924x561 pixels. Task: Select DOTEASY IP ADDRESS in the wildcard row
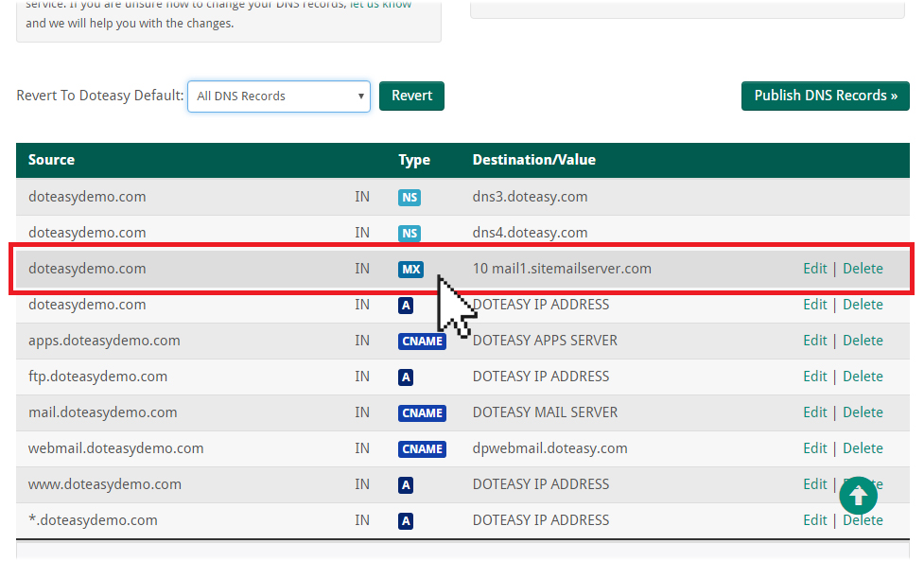pos(541,520)
